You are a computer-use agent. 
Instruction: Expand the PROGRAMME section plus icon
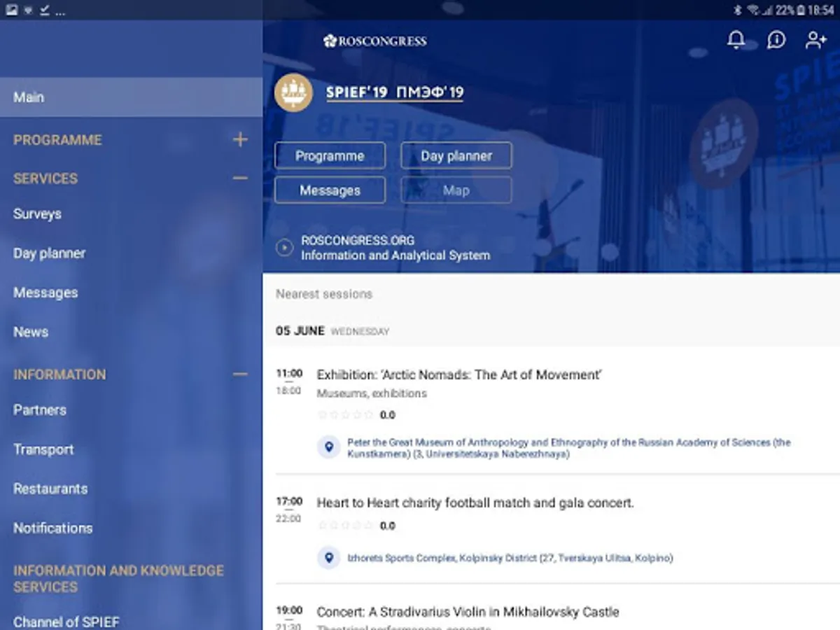tap(240, 139)
